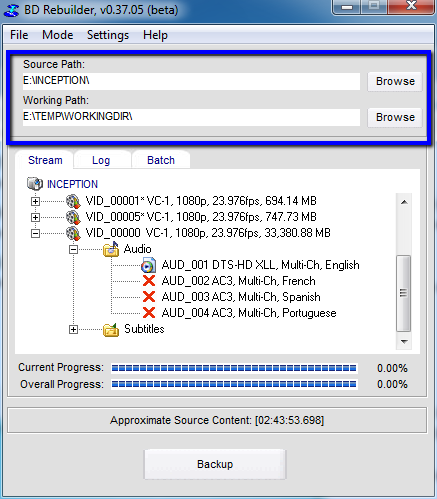Collapse the VID_00000 tree node

(x=35, y=233)
